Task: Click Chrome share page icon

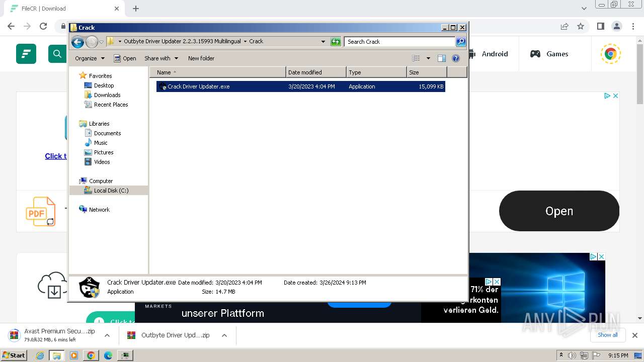Action: [565, 26]
